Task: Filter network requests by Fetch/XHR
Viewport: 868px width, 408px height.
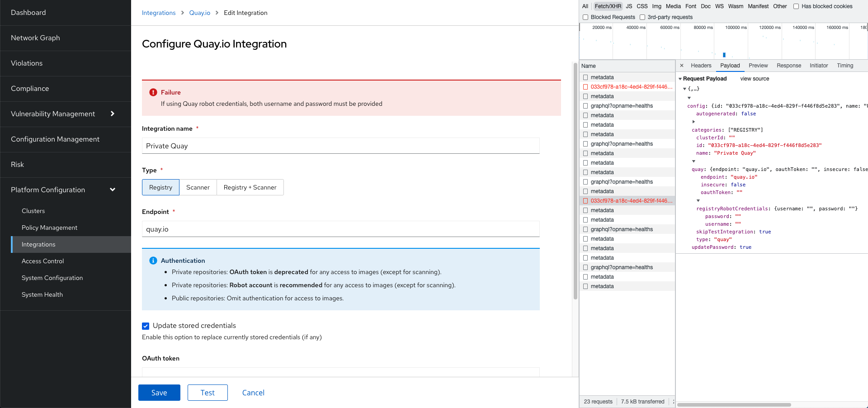Action: click(608, 6)
